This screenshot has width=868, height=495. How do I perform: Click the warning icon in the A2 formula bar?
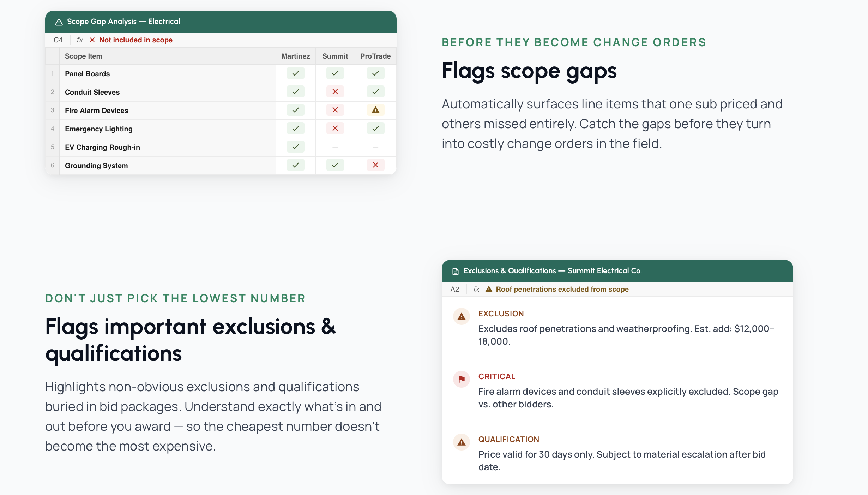489,289
